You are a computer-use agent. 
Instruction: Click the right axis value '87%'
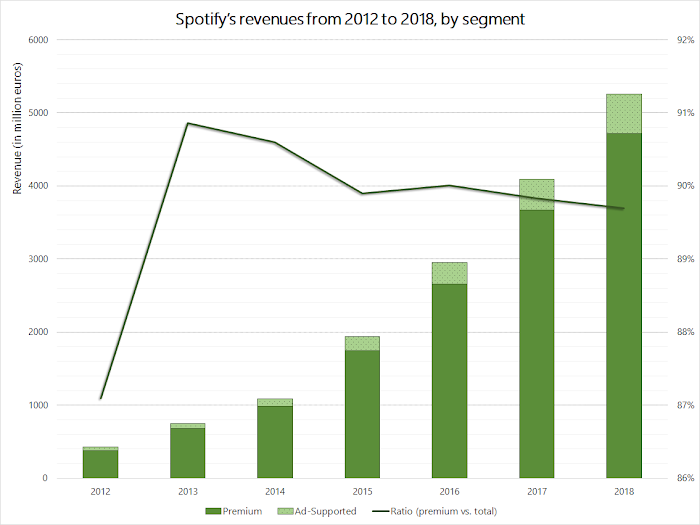coord(686,405)
